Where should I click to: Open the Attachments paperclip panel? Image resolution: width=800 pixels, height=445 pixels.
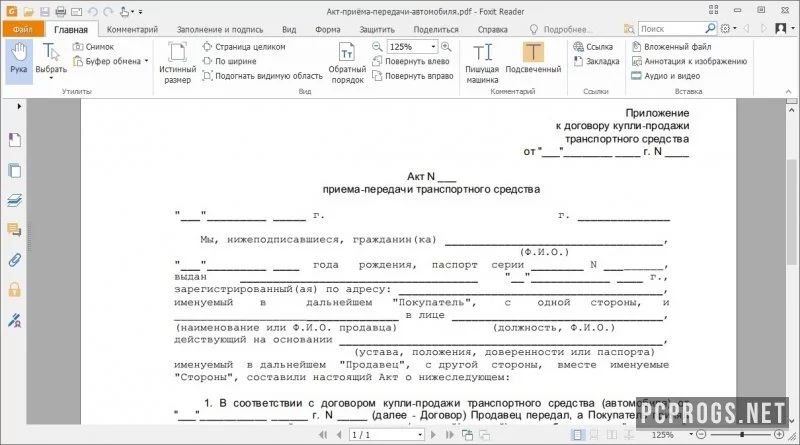click(x=15, y=260)
